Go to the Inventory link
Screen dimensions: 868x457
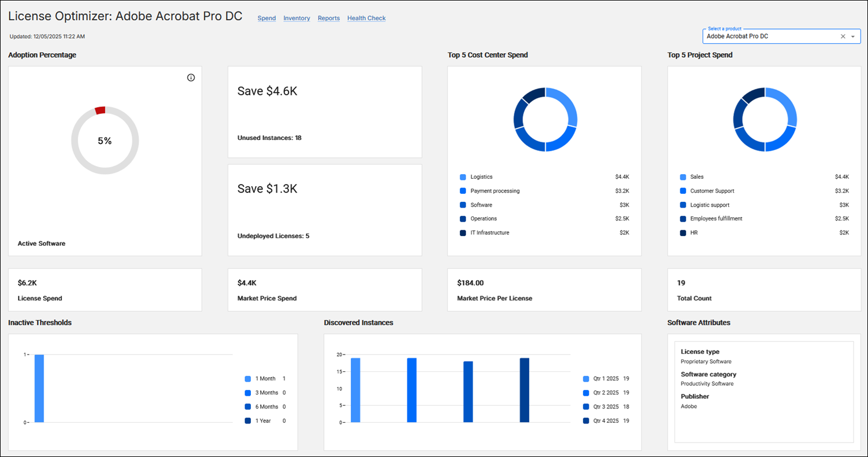[x=296, y=19]
